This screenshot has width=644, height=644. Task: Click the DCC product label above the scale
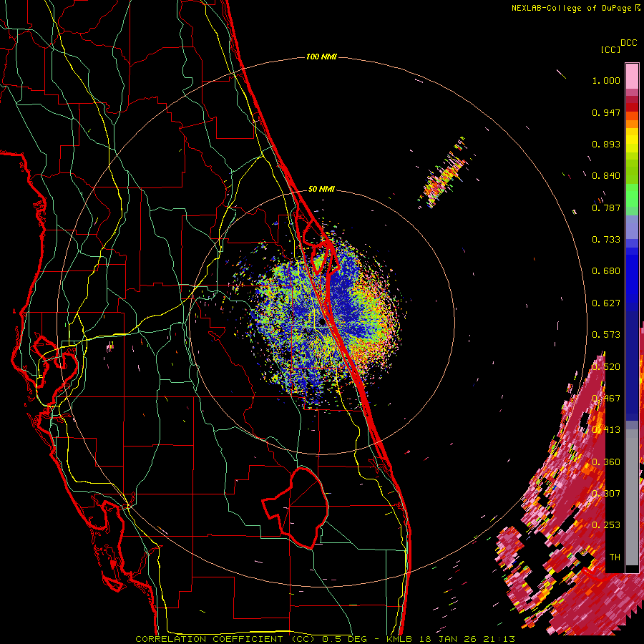pos(628,43)
